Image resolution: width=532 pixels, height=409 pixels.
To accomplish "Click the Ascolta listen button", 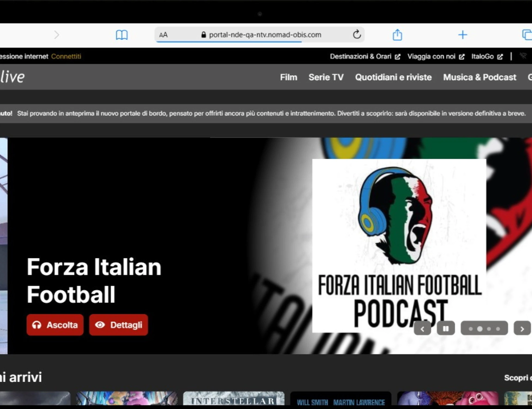I will point(55,325).
